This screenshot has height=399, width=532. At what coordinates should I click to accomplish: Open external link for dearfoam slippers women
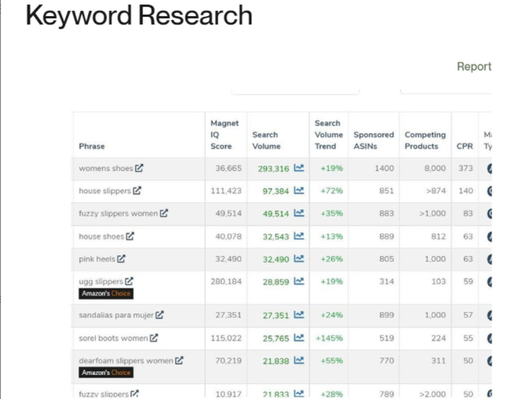(179, 360)
